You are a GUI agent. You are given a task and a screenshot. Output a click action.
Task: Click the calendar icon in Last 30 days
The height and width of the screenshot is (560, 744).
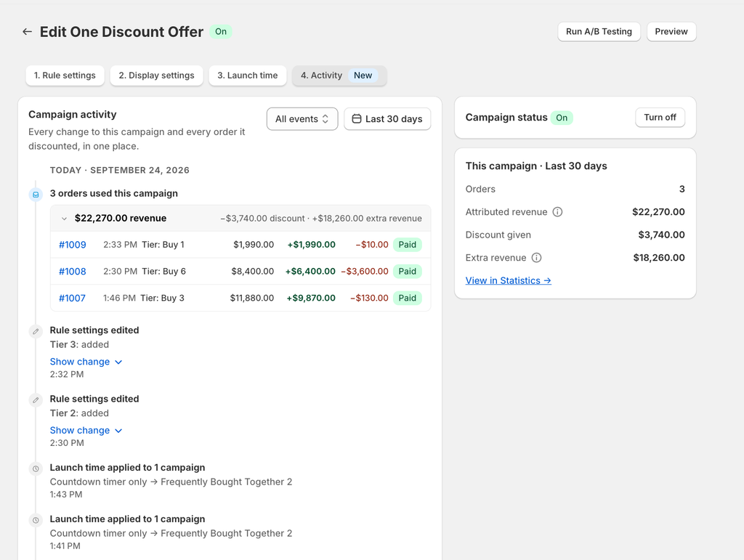click(356, 118)
